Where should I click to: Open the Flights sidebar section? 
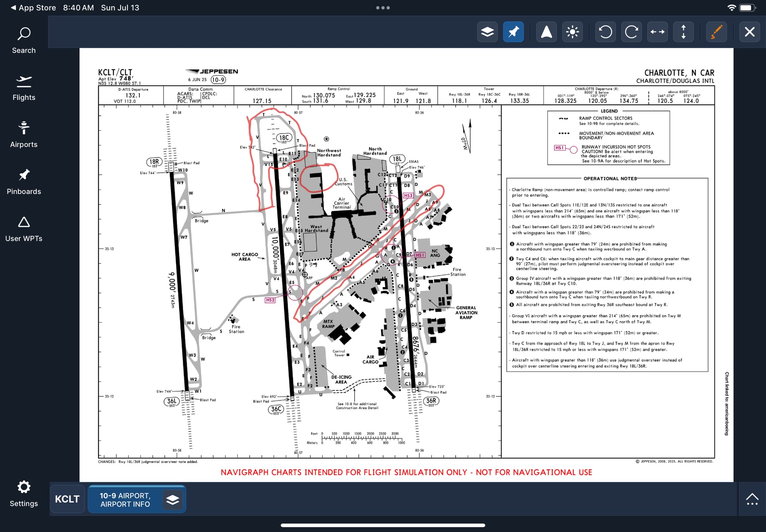(24, 88)
